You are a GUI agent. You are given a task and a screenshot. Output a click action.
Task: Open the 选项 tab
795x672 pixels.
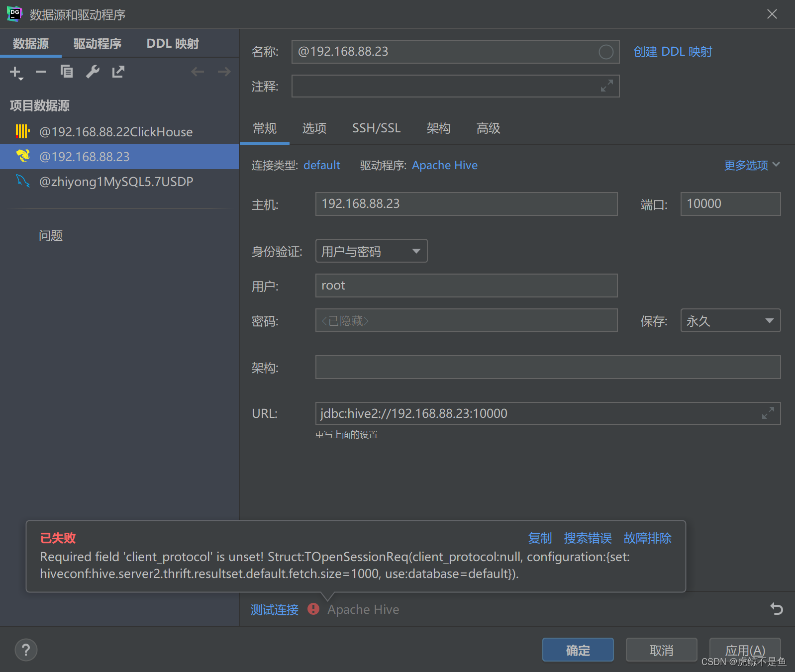(x=314, y=129)
